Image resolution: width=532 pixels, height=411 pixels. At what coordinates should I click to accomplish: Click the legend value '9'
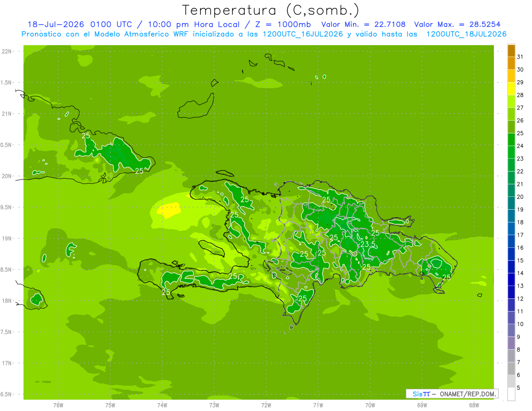point(518,337)
